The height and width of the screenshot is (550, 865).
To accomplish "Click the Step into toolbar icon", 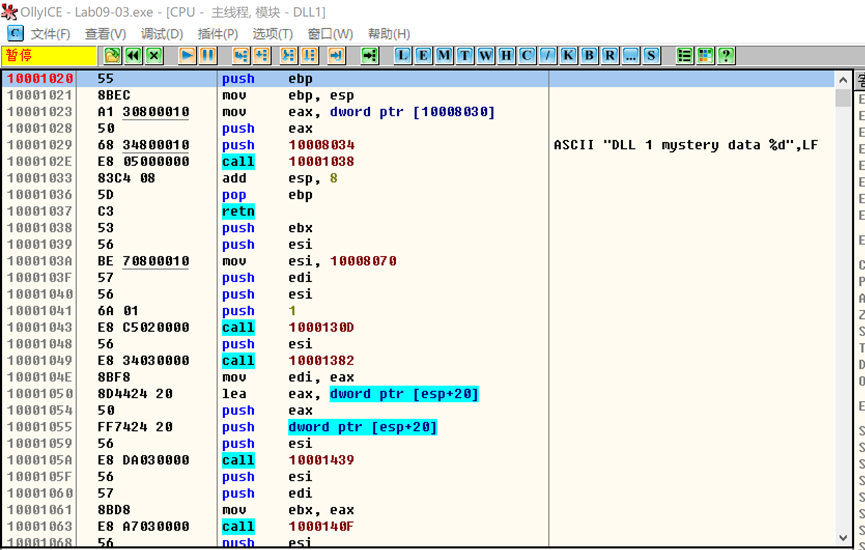I will pyautogui.click(x=241, y=55).
